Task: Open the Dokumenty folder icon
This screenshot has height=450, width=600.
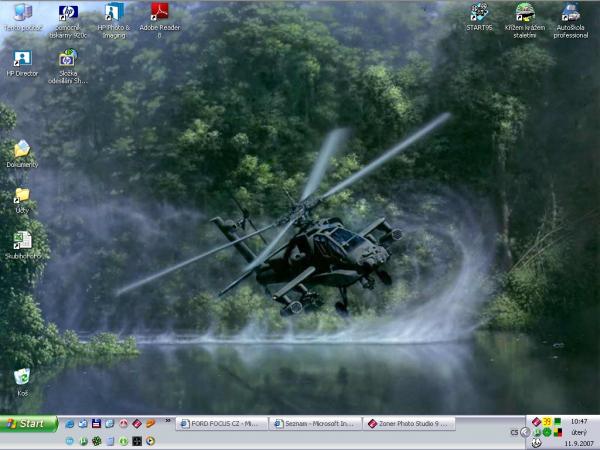Action: [21, 150]
